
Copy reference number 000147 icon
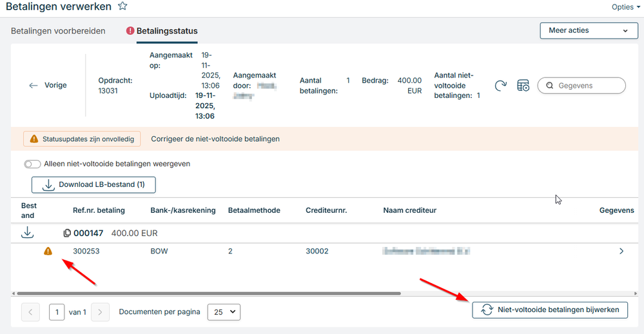click(67, 233)
